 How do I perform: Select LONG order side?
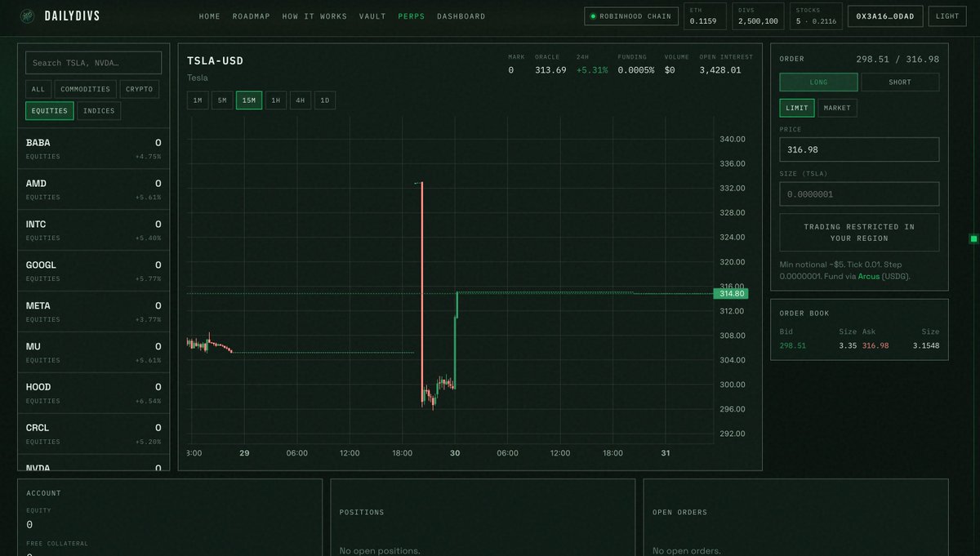pos(818,82)
